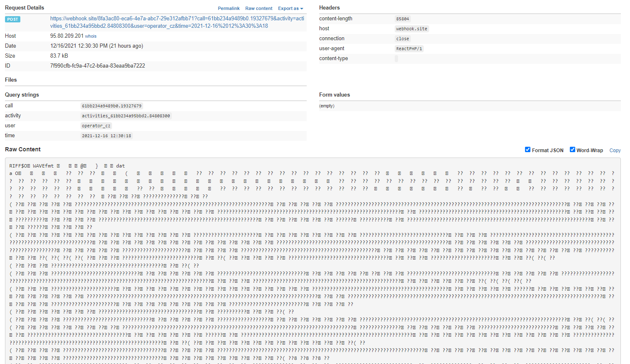Select the call query string value
Screen dimensions: 630x364
coord(112,106)
